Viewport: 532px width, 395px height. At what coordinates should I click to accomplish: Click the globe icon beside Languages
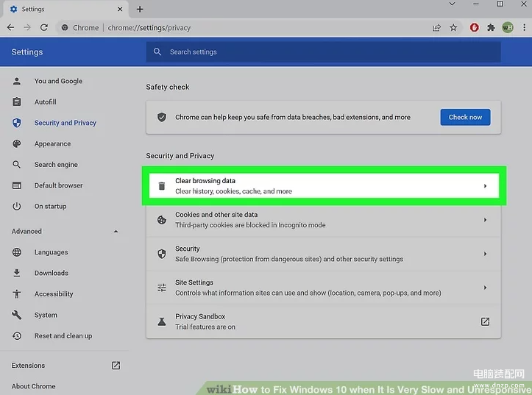(x=17, y=252)
